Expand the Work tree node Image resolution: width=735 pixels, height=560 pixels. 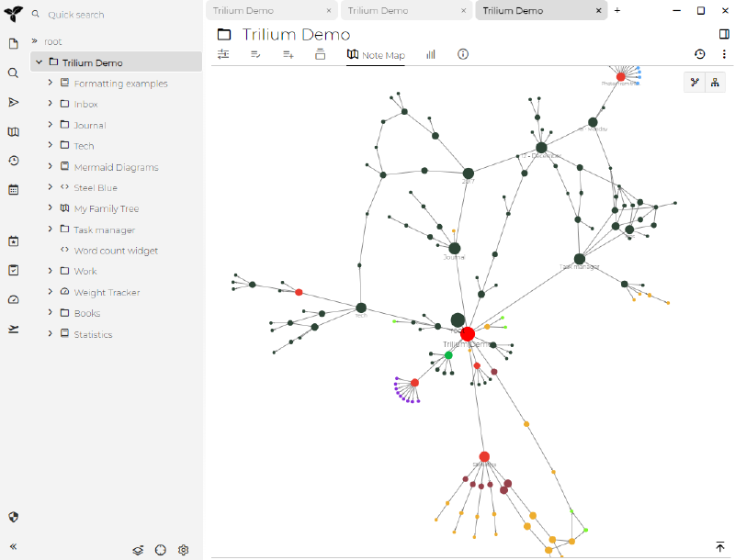51,270
